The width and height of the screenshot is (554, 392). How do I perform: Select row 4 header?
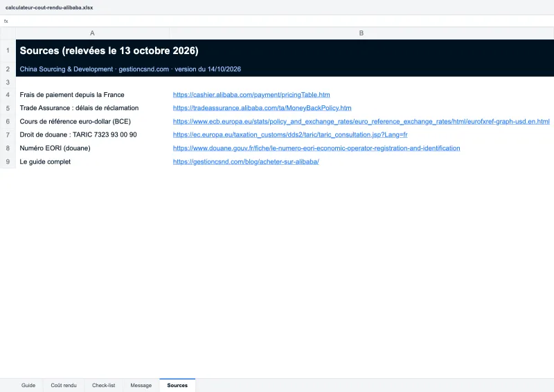[x=8, y=95]
